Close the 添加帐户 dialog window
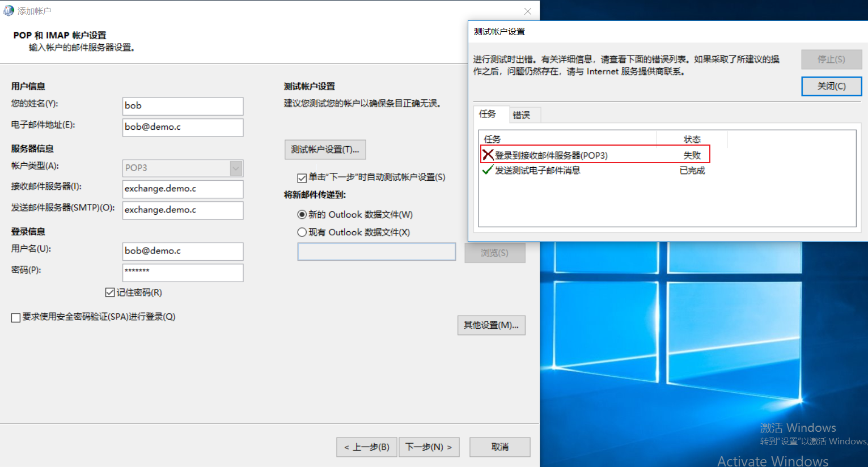 527,11
